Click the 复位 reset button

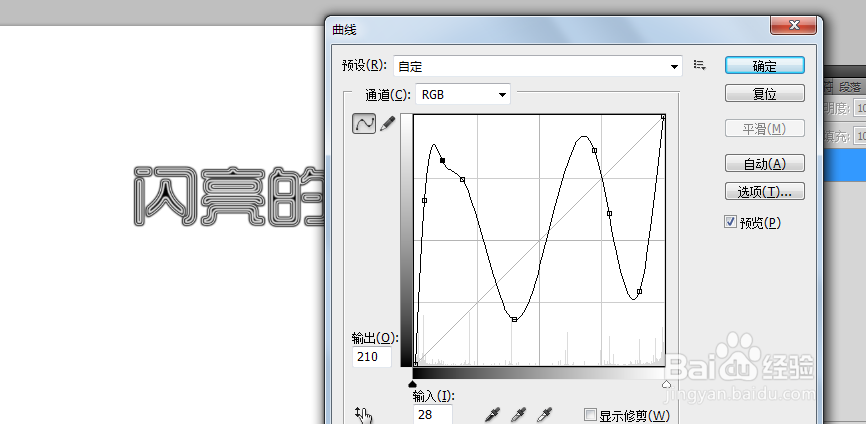coord(765,93)
